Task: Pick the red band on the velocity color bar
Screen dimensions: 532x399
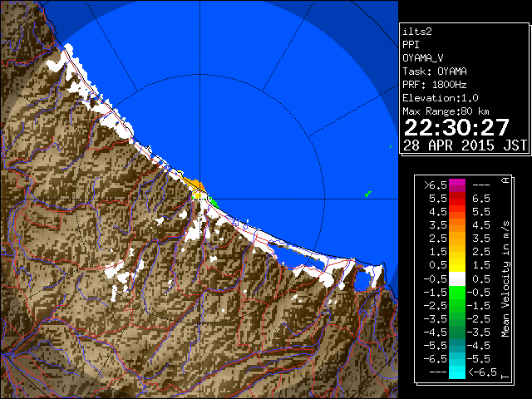Action: [x=457, y=199]
